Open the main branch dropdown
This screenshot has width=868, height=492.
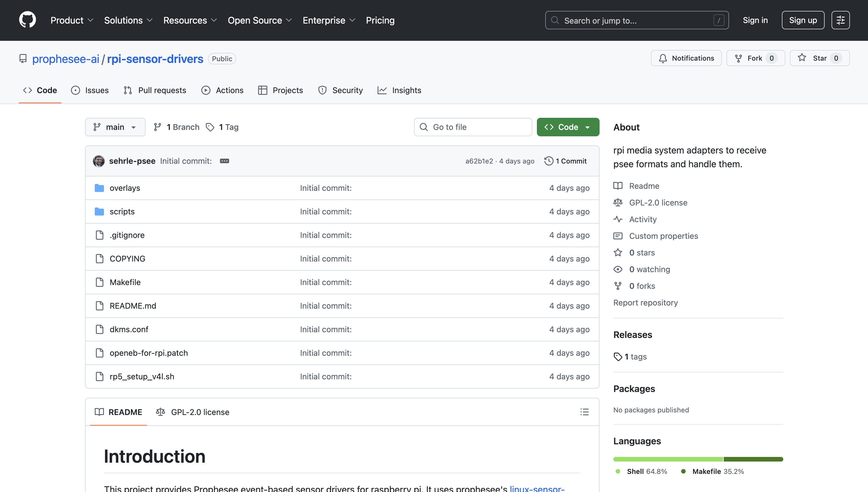pyautogui.click(x=115, y=127)
